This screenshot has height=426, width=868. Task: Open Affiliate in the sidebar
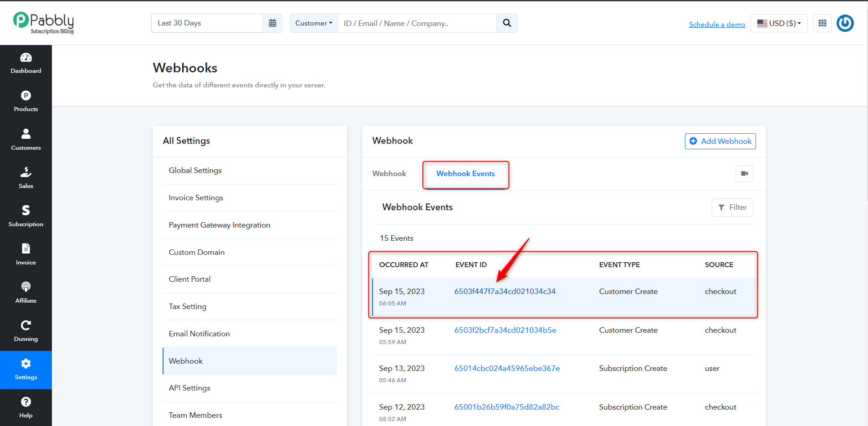coord(26,293)
